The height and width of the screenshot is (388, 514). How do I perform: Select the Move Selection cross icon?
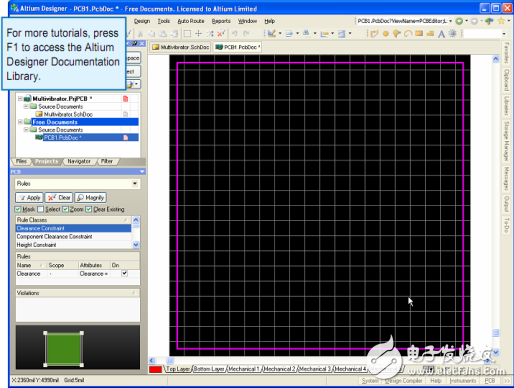(199, 33)
